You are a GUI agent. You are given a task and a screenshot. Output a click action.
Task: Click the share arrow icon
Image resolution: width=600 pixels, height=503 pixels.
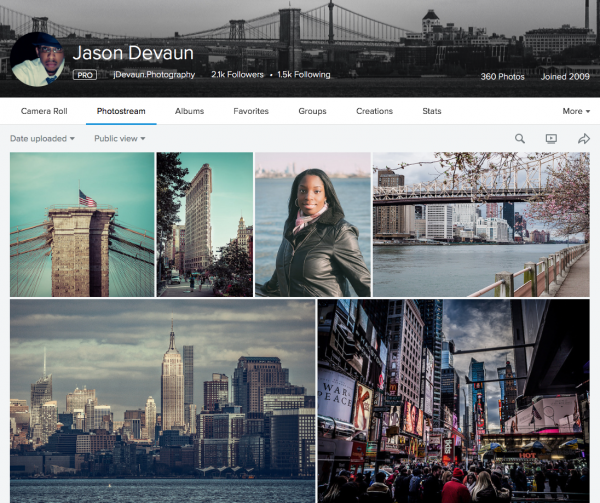click(x=584, y=138)
